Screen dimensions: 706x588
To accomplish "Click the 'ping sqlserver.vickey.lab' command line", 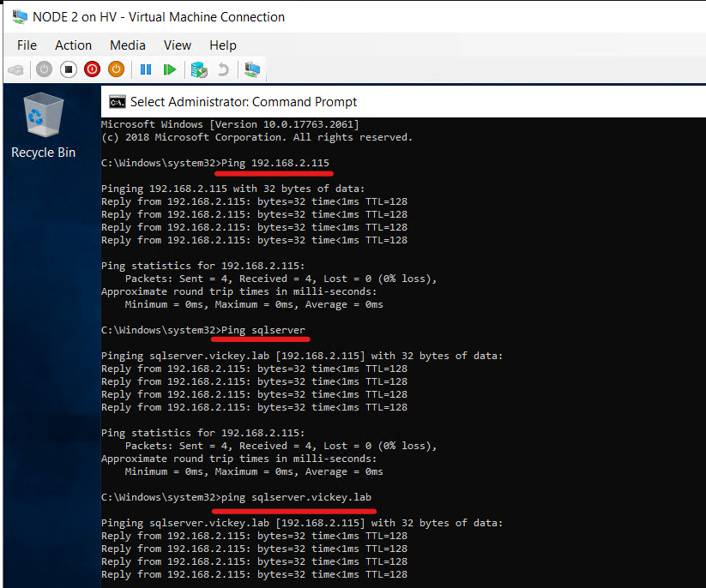I will [237, 498].
